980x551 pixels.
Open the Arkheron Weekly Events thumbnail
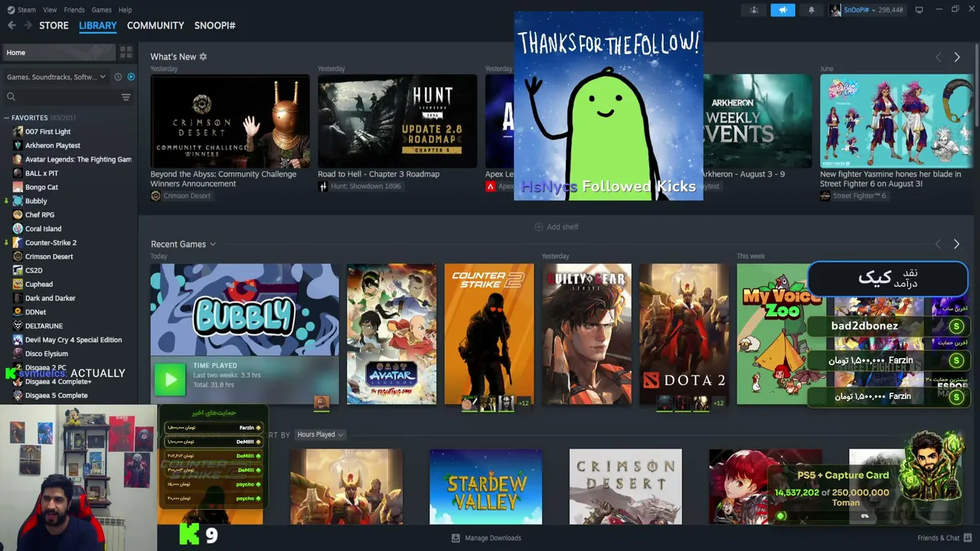pyautogui.click(x=757, y=121)
